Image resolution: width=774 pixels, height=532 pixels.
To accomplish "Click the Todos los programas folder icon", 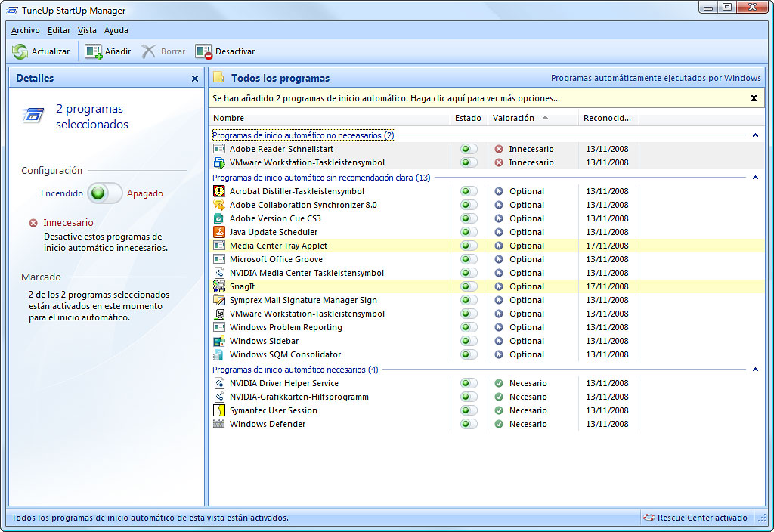I will point(218,78).
